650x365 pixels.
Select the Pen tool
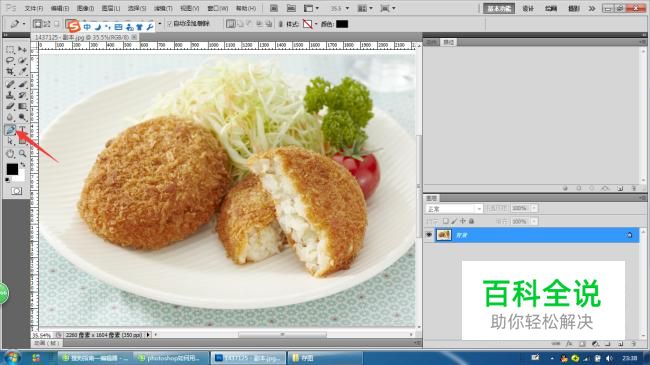click(10, 130)
